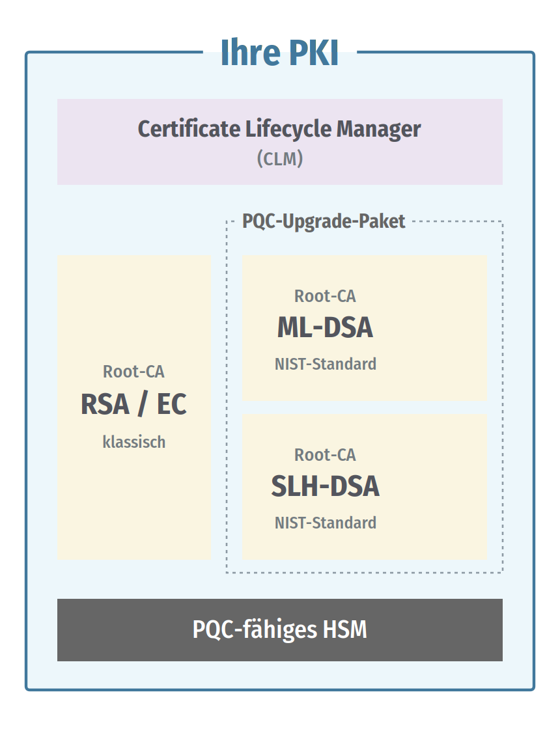Click the 'PQC-Upgrade-Paket' label

click(x=324, y=221)
